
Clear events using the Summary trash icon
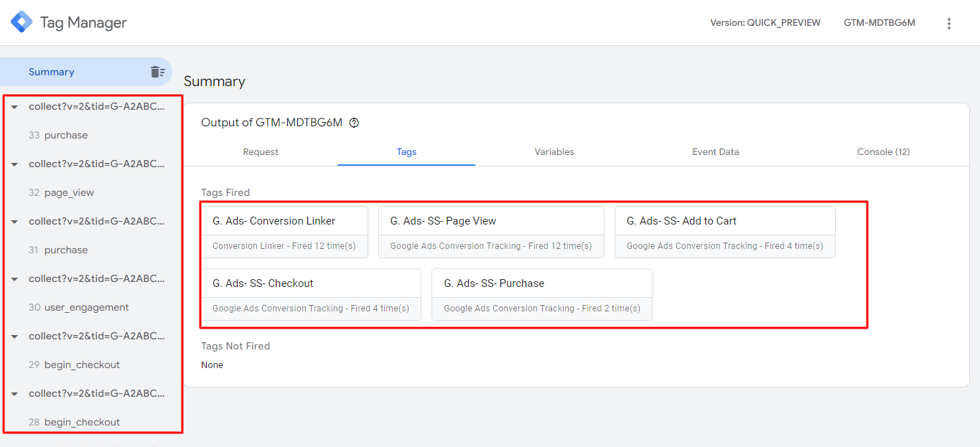point(157,72)
